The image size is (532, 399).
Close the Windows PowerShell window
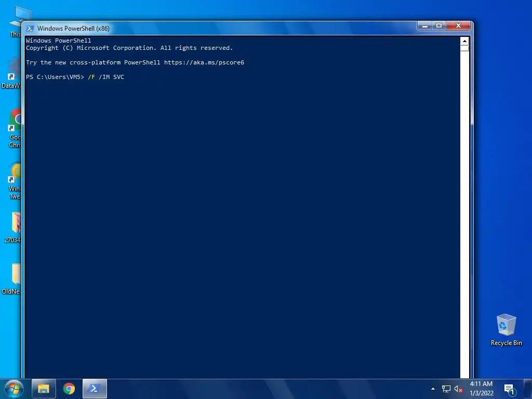[458, 26]
